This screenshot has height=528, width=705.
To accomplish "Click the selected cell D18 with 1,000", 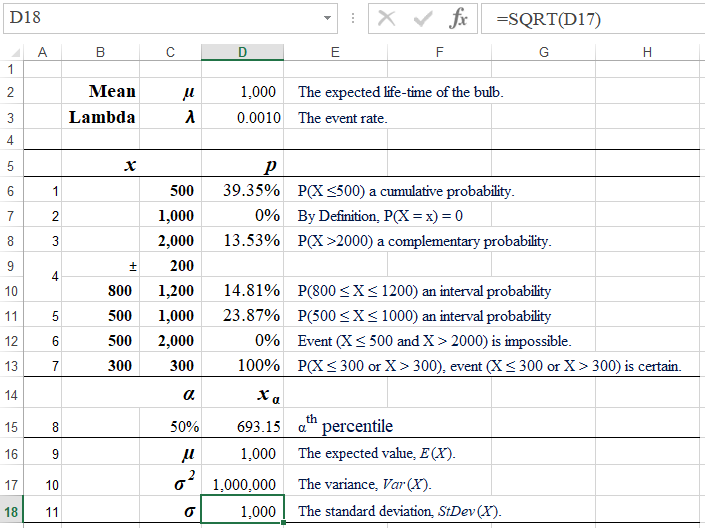I will (x=242, y=509).
